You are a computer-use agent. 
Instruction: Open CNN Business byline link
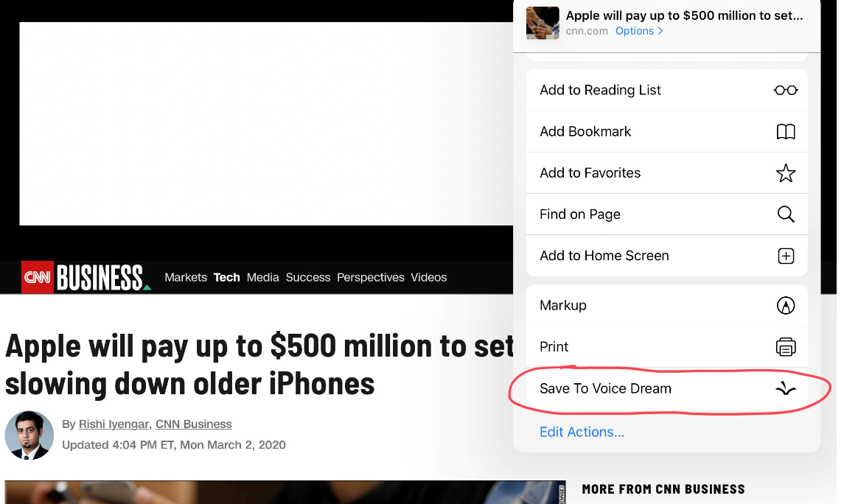(x=194, y=424)
